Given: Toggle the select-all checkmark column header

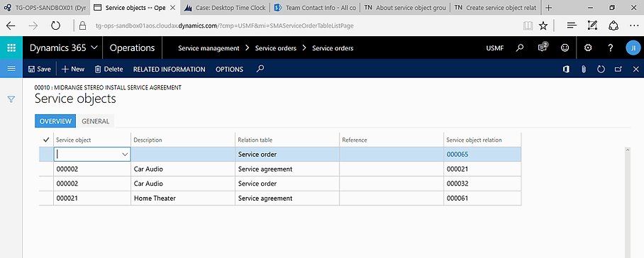Looking at the screenshot, I should coord(46,140).
